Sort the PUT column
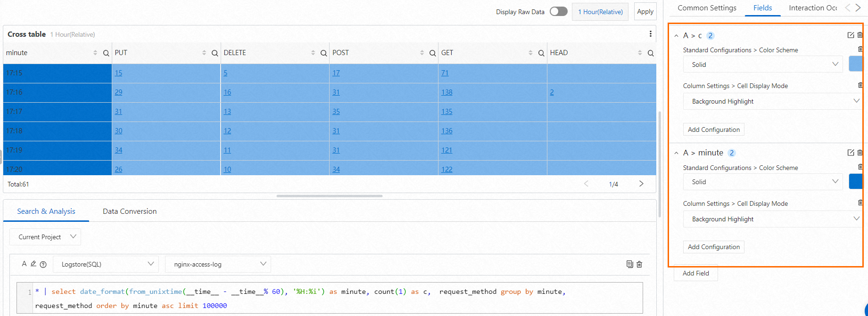This screenshot has width=868, height=316. click(204, 53)
